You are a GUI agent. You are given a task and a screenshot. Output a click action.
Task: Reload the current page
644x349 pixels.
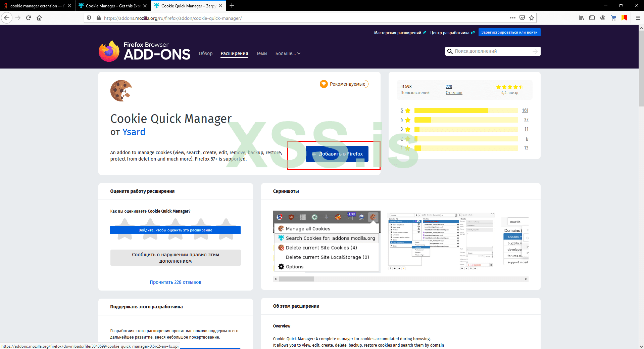[29, 18]
